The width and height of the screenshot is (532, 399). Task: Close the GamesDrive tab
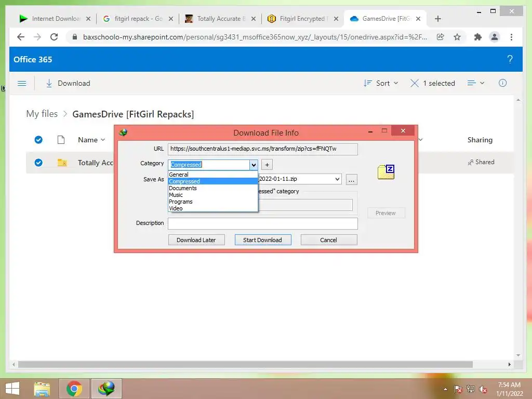click(418, 19)
